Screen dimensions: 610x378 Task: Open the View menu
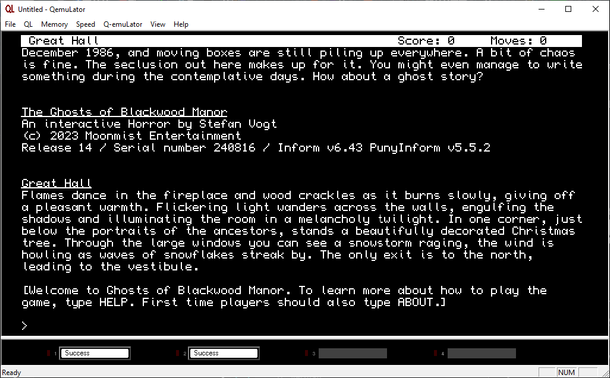pos(158,24)
